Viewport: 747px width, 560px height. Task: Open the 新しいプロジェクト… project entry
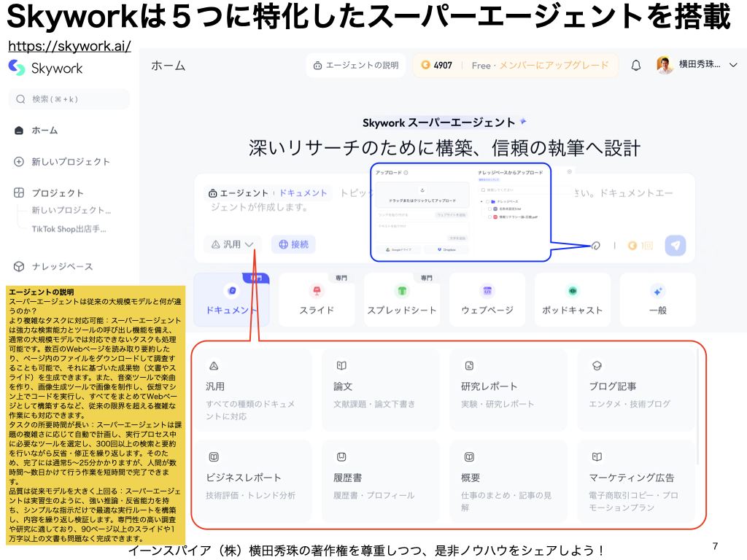(71, 210)
